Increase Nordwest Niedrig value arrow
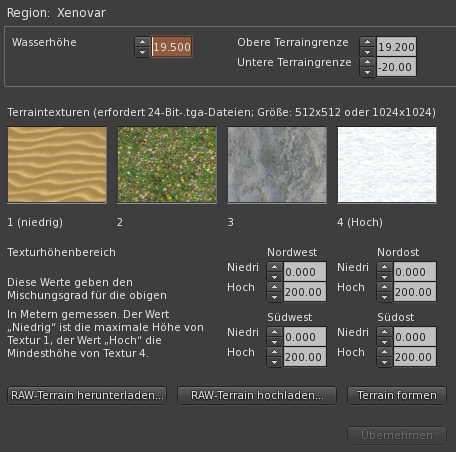This screenshot has width=456, height=452. pyautogui.click(x=274, y=267)
